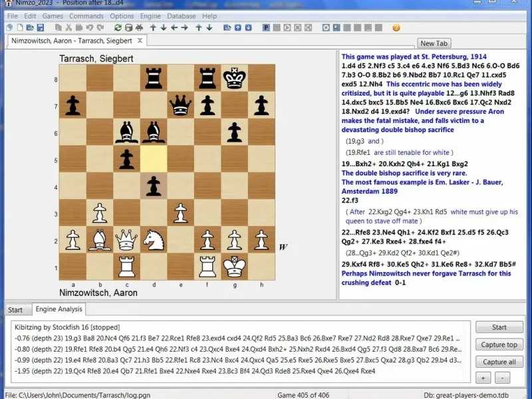Flip the board with the green arrows icon
The image size is (532, 399).
point(118,28)
